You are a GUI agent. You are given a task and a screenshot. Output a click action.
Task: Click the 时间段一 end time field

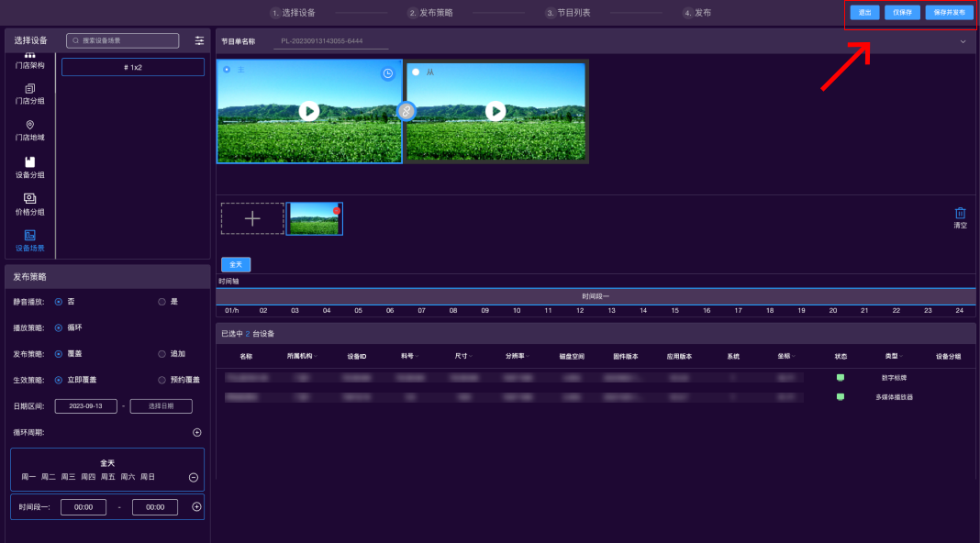(x=155, y=507)
